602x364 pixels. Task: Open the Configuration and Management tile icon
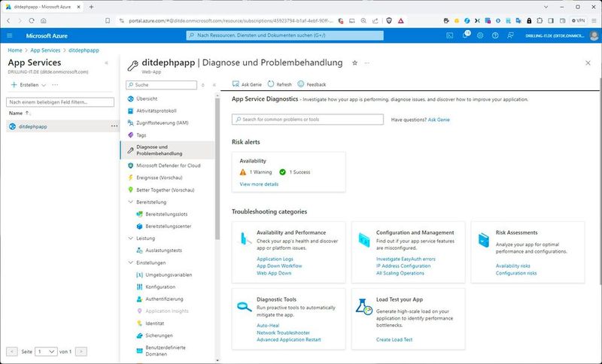(364, 240)
